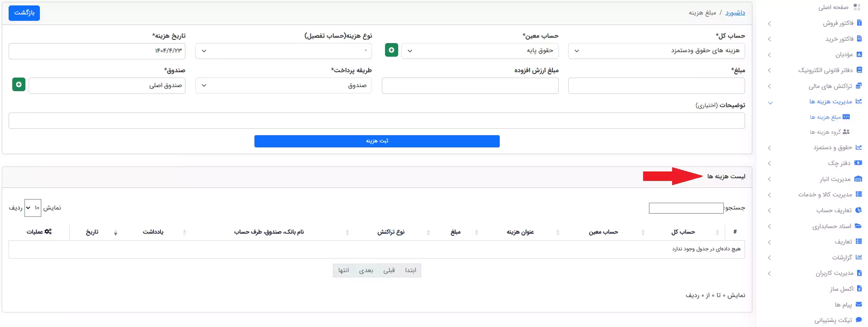Click the مدیریت هزینه ها chart icon
This screenshot has width=868, height=327.
click(858, 101)
